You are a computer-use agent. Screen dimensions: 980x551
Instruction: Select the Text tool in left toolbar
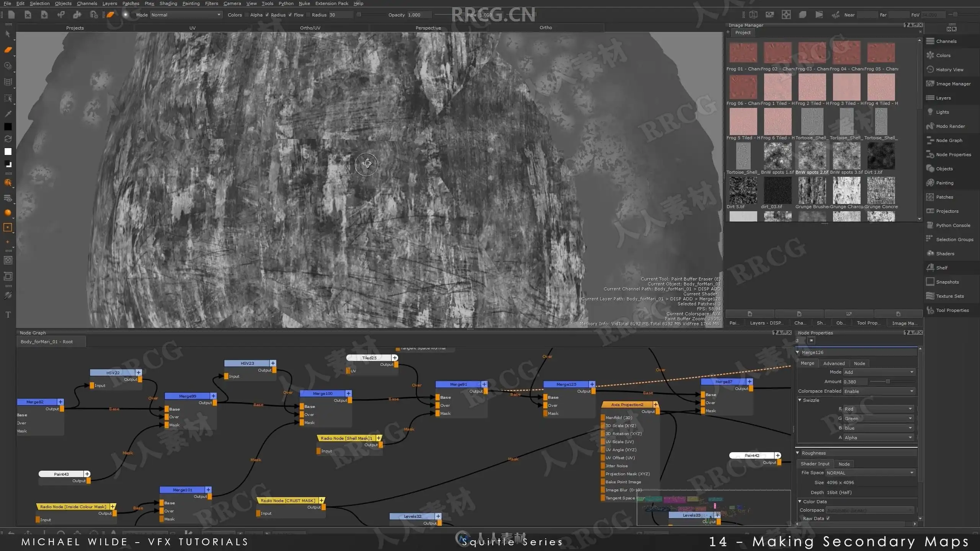click(x=8, y=315)
